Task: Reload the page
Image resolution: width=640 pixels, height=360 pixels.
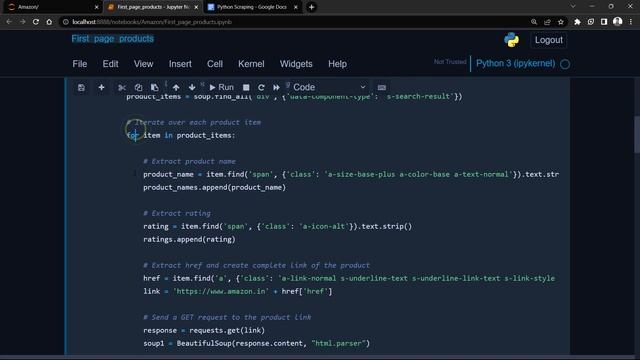Action: [36, 22]
